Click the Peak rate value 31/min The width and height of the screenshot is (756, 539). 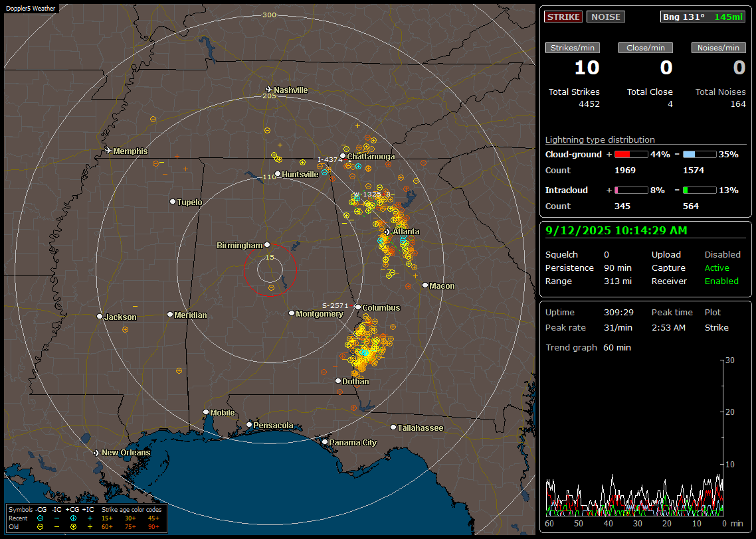[x=618, y=327]
